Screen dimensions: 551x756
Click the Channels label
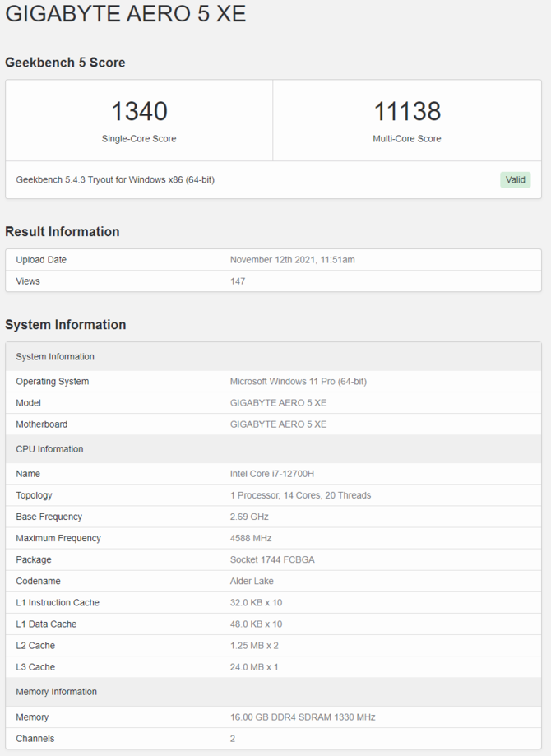click(x=35, y=739)
